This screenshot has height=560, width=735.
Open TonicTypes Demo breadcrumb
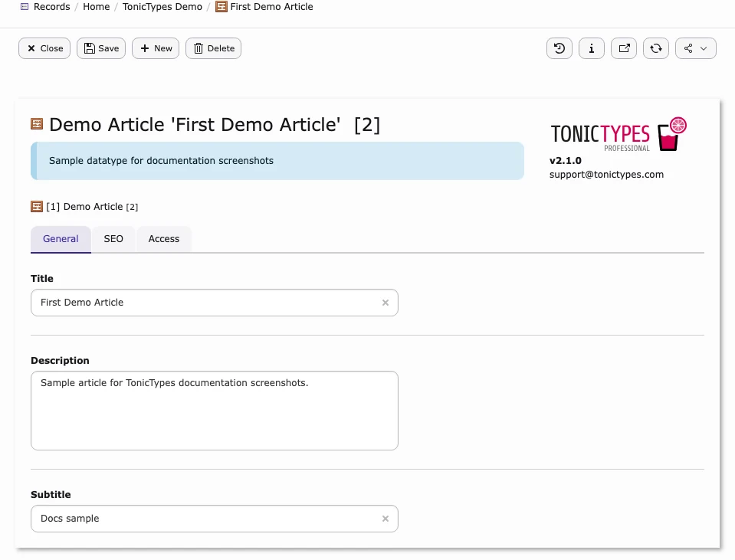point(162,7)
